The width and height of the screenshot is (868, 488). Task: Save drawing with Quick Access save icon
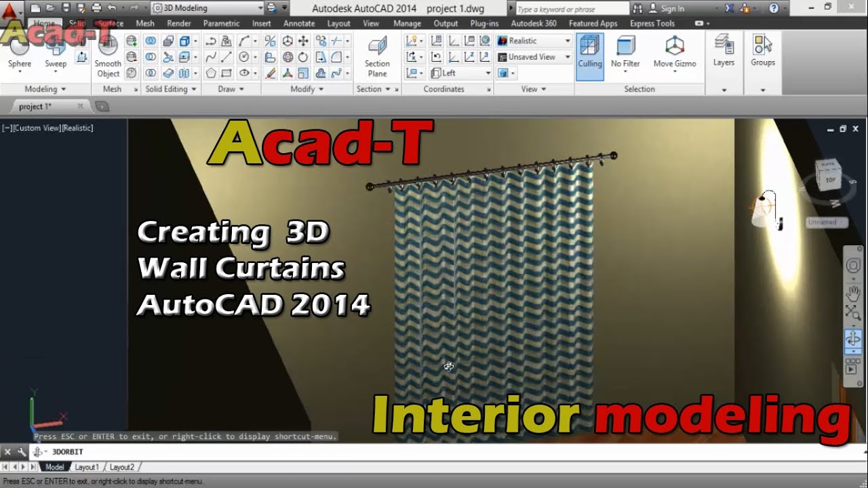pyautogui.click(x=66, y=8)
